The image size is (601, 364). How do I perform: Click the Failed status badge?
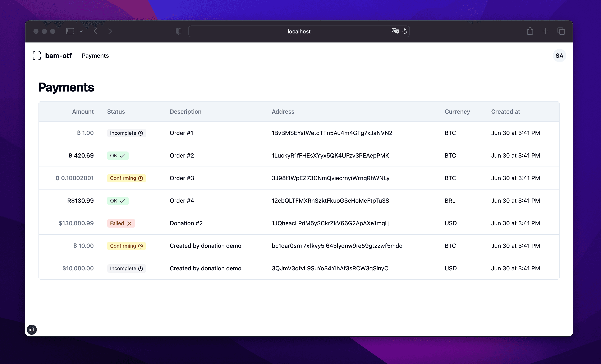click(121, 223)
